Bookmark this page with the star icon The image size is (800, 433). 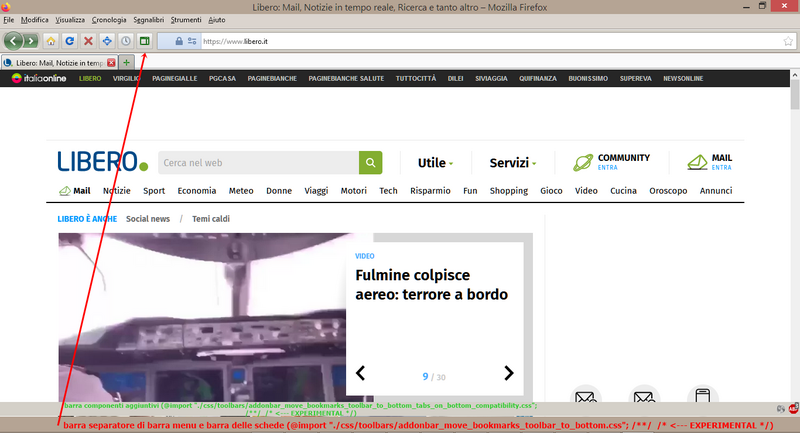click(x=788, y=41)
